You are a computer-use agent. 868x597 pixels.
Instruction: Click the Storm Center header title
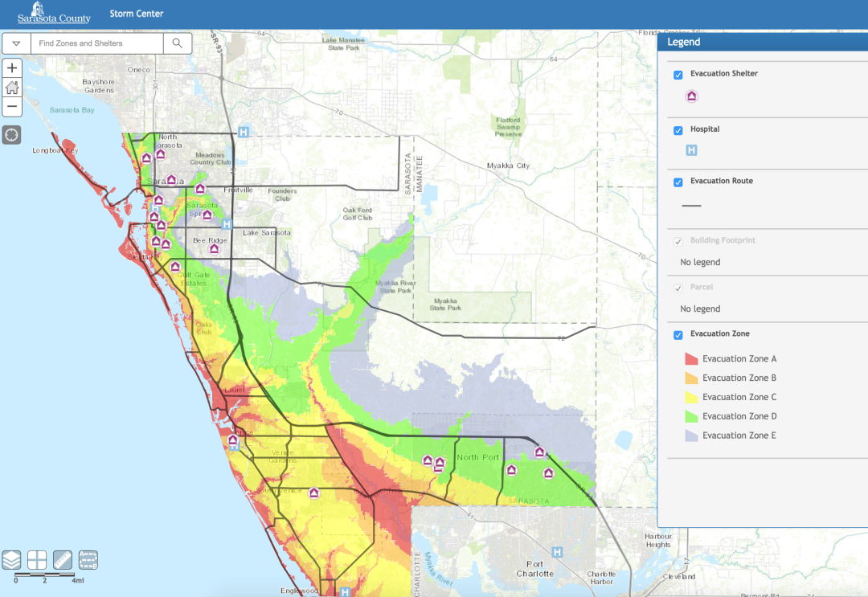coord(137,14)
